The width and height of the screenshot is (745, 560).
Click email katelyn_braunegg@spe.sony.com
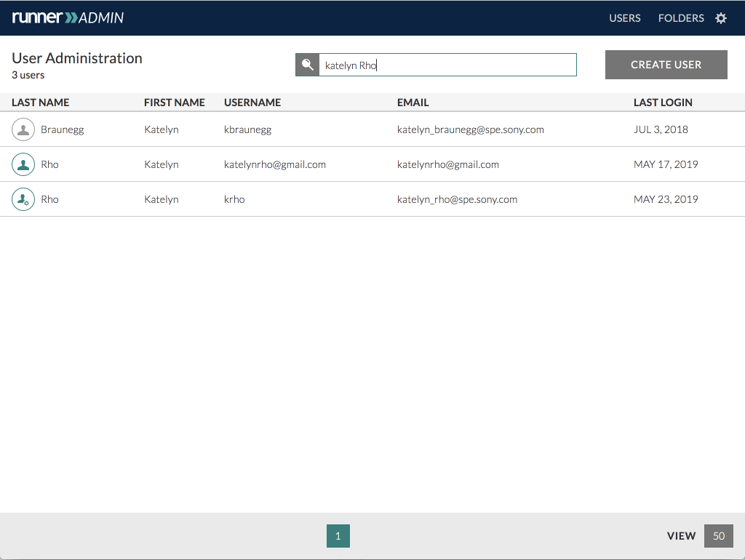pos(471,129)
